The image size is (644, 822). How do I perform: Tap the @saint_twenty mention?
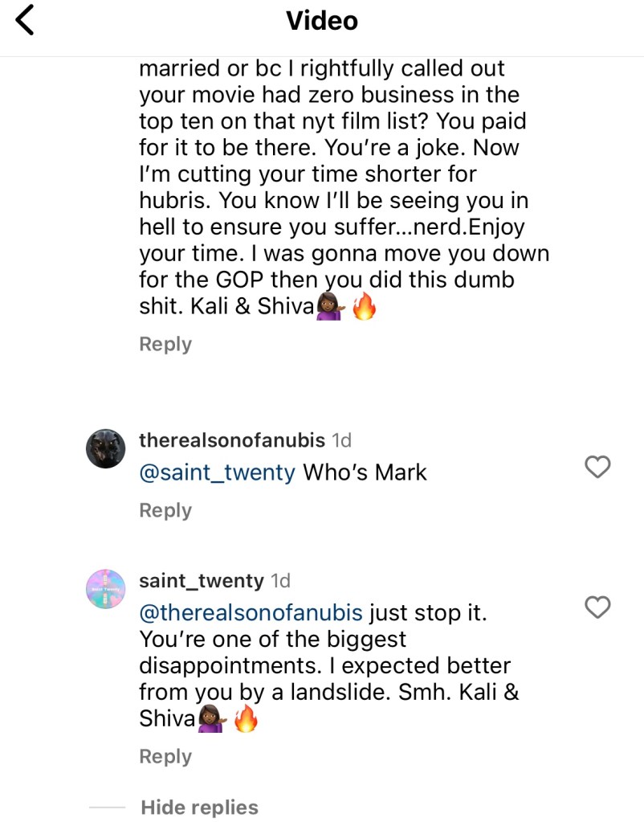tap(217, 472)
